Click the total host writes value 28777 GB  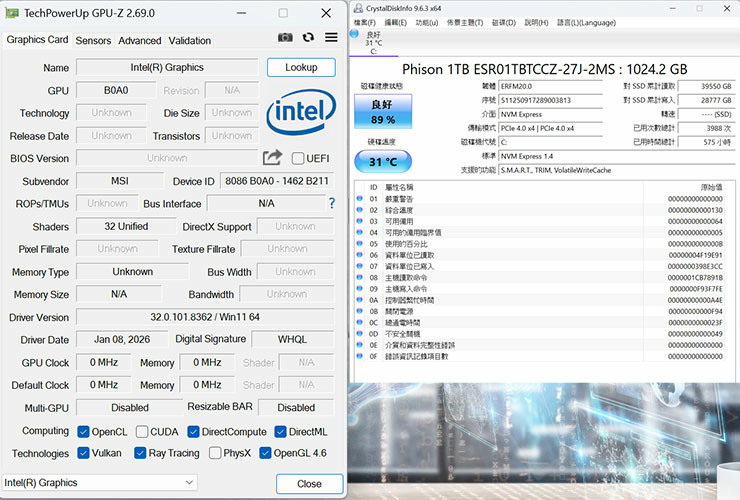(x=706, y=100)
